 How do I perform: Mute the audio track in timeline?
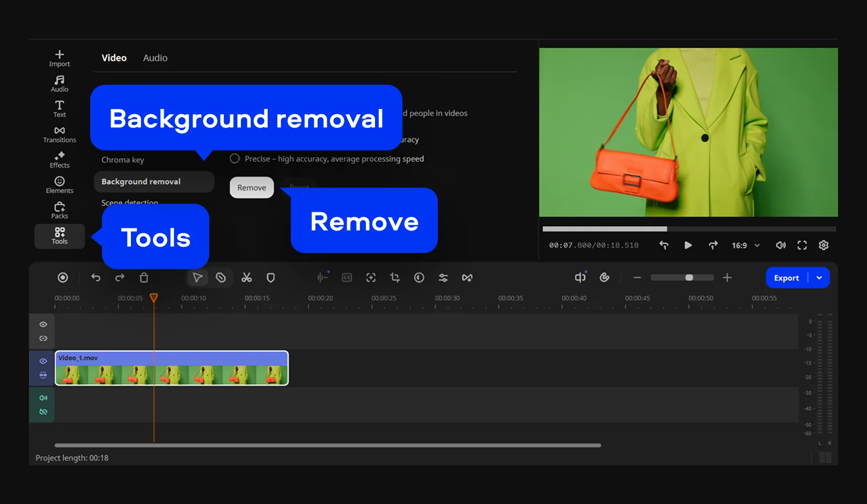tap(43, 398)
